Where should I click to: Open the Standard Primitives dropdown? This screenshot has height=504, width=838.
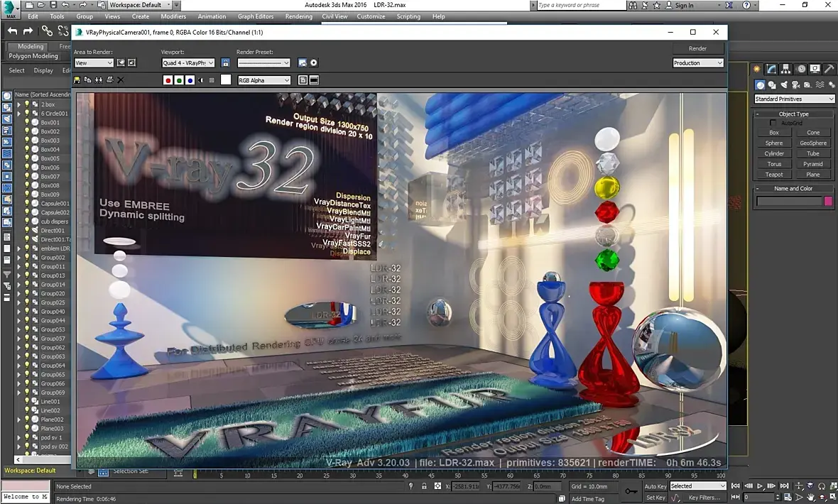[x=794, y=99]
